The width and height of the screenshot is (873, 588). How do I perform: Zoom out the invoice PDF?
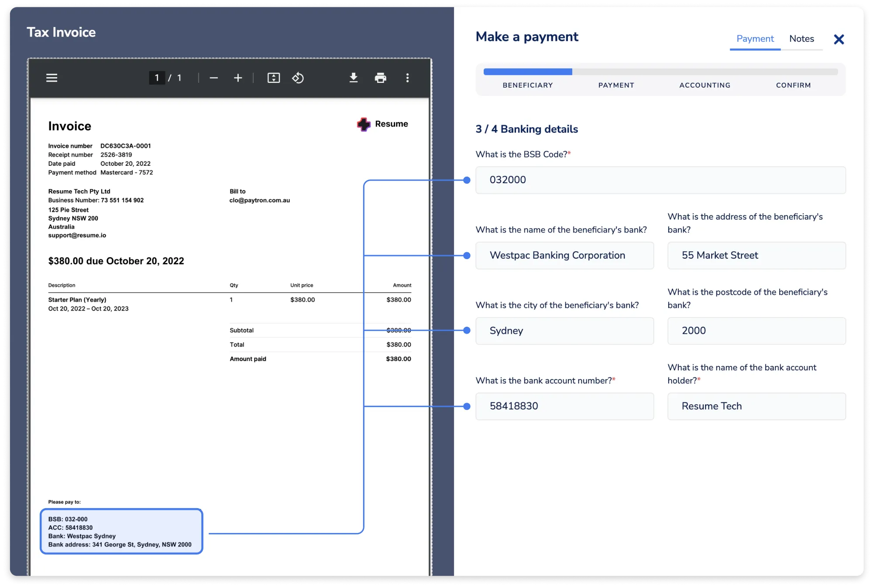click(213, 78)
